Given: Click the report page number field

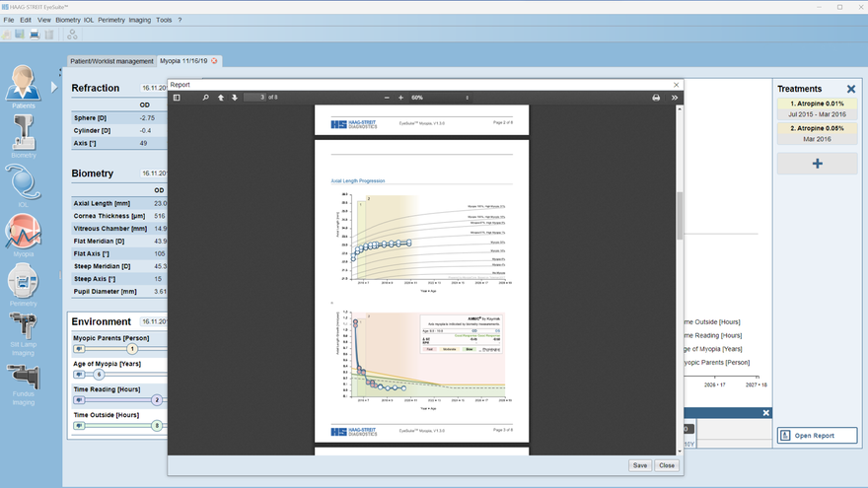Looking at the screenshot, I should click(x=254, y=98).
